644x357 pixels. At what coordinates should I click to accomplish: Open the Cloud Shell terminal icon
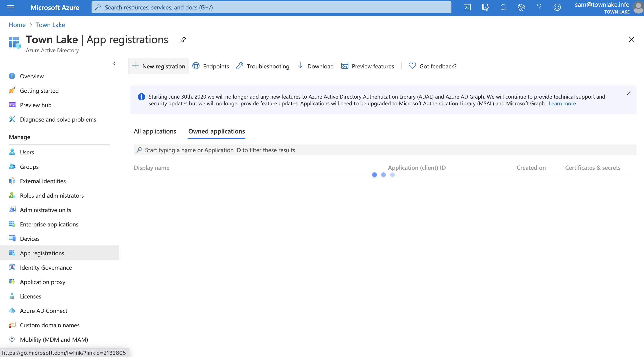pyautogui.click(x=467, y=7)
